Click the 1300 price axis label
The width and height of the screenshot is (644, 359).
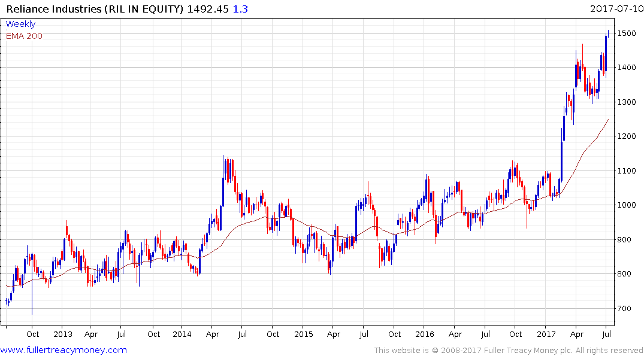(x=627, y=102)
